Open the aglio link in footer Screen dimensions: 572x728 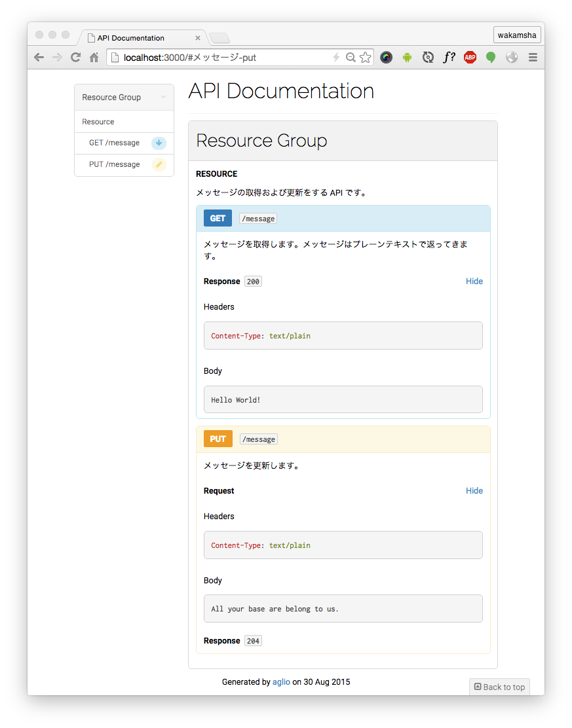[281, 682]
